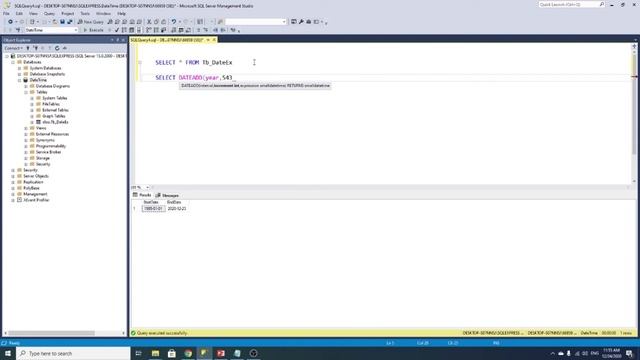Select the XEvent Profiler item
The height and width of the screenshot is (360, 640).
point(36,200)
